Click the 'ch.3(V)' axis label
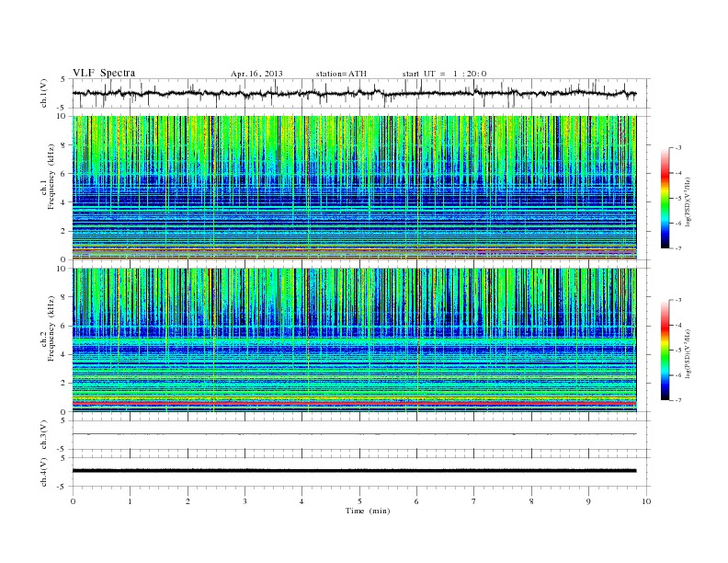Image resolution: width=728 pixels, height=563 pixels. [x=43, y=435]
